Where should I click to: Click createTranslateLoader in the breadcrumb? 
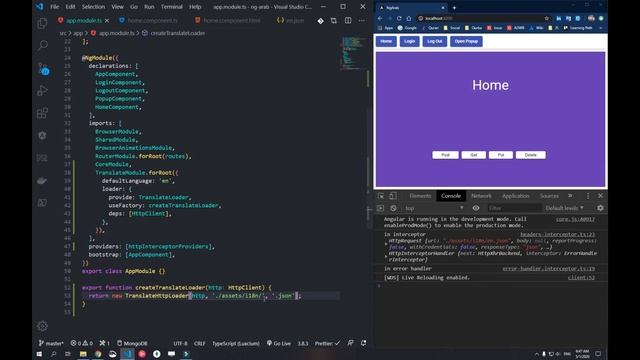point(177,33)
